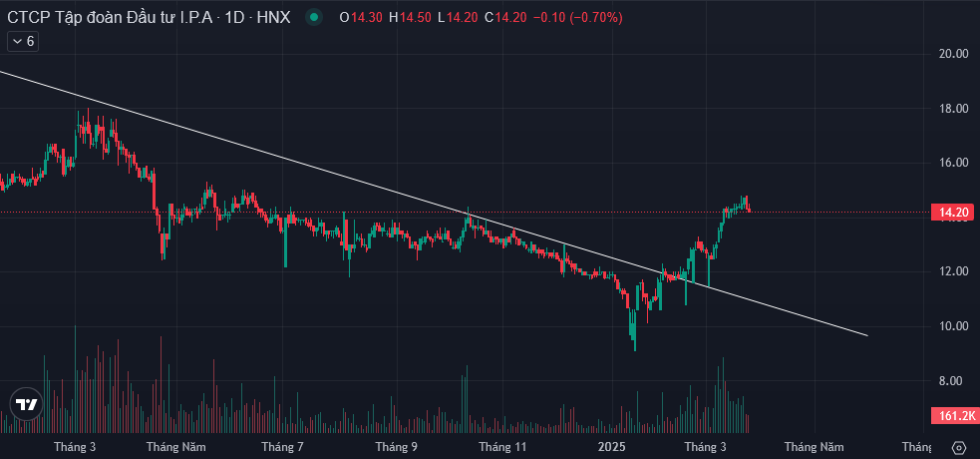Click the 16.00 price axis label

(953, 164)
